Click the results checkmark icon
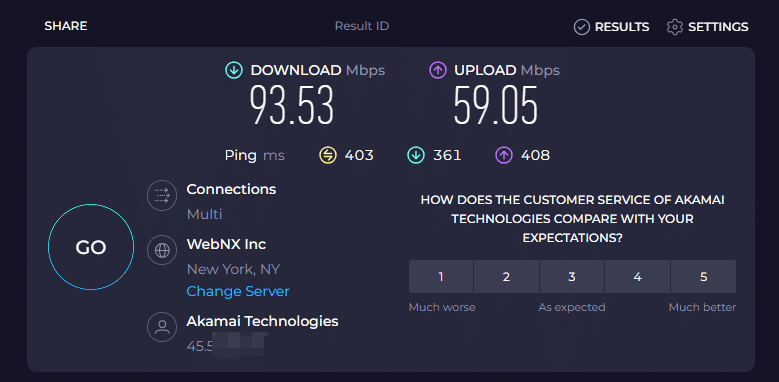Viewport: 779px width, 382px height. pyautogui.click(x=582, y=27)
